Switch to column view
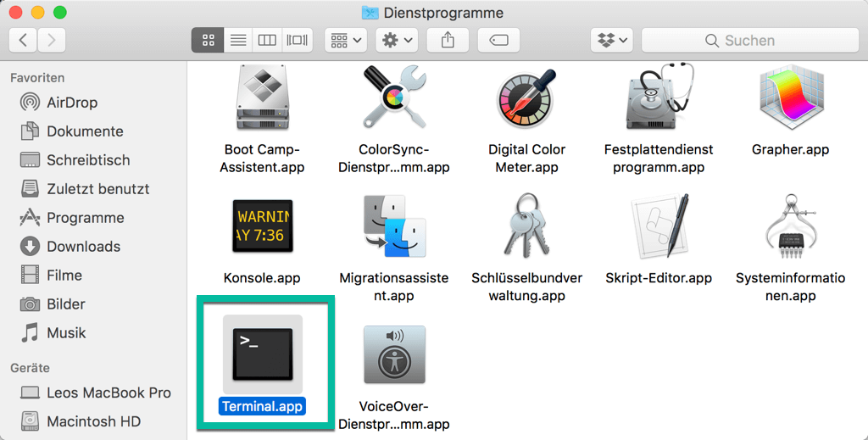Viewport: 868px width, 440px height. point(267,40)
